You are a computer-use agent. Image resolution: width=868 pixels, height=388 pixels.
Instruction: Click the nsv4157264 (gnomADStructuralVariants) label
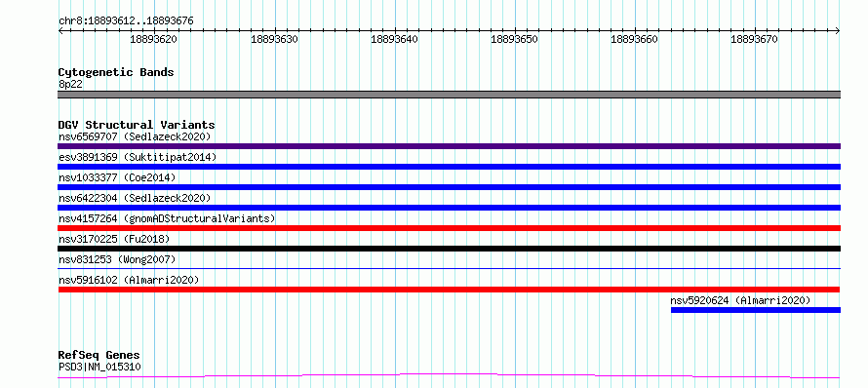pyautogui.click(x=167, y=218)
